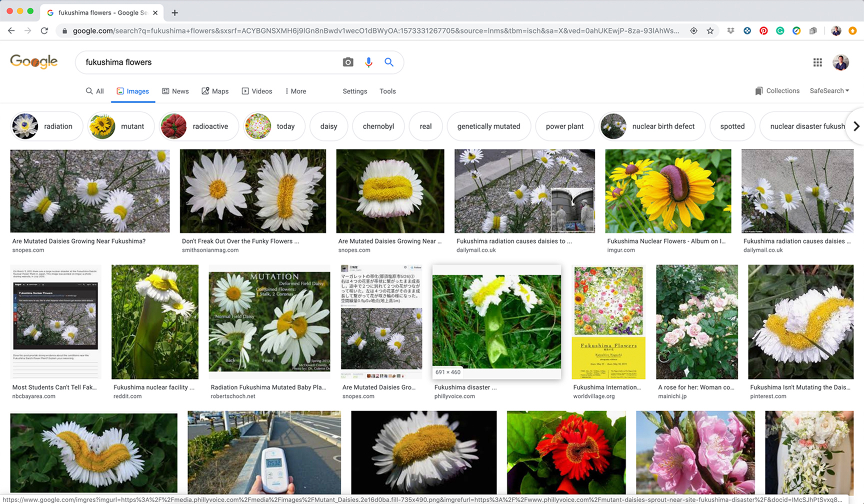Screen dimensions: 864x504
Task: Filter by the chernobyl chip
Action: coord(378,126)
